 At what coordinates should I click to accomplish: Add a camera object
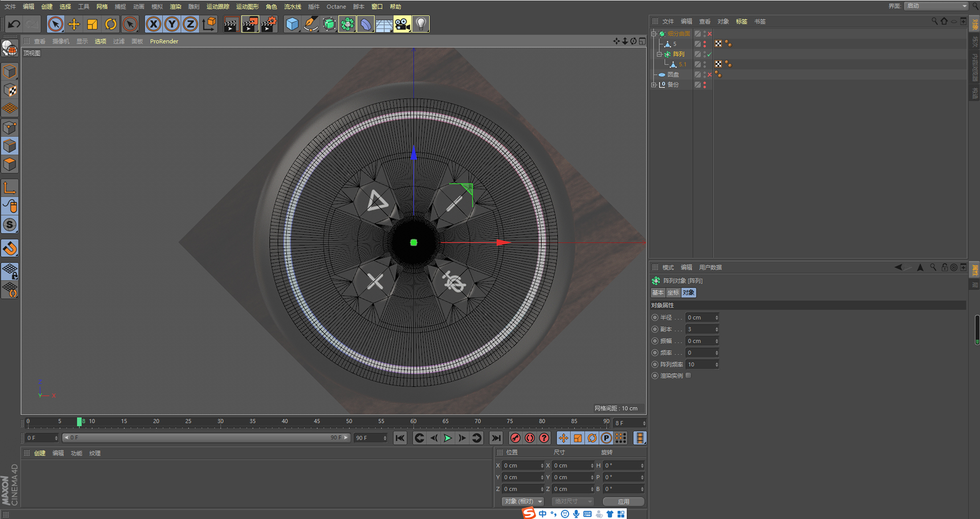coord(402,24)
